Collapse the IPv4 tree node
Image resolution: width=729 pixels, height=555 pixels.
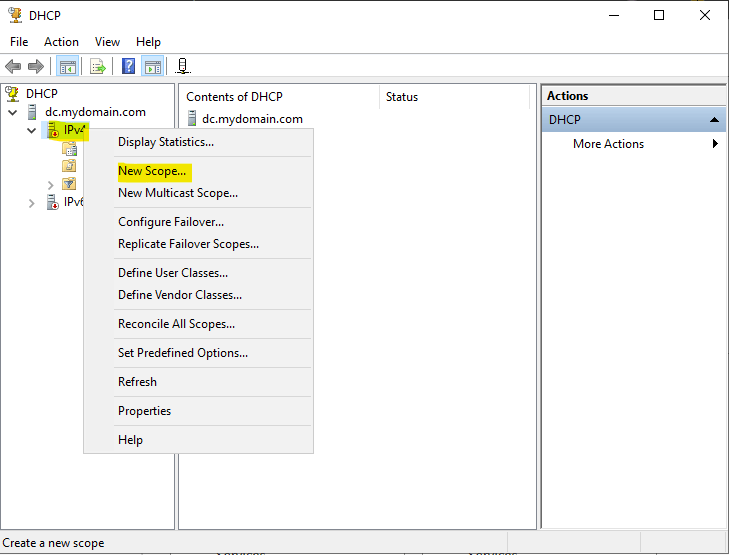click(x=32, y=131)
